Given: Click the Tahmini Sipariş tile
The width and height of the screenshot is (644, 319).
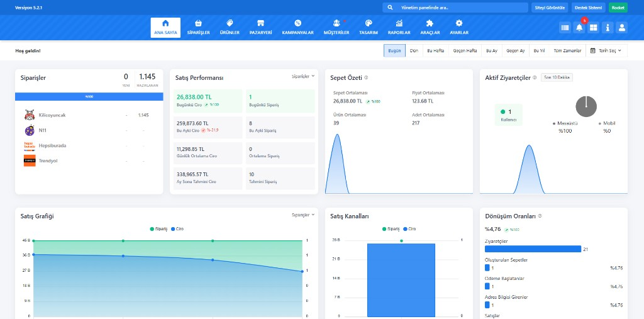Looking at the screenshot, I should tap(280, 178).
